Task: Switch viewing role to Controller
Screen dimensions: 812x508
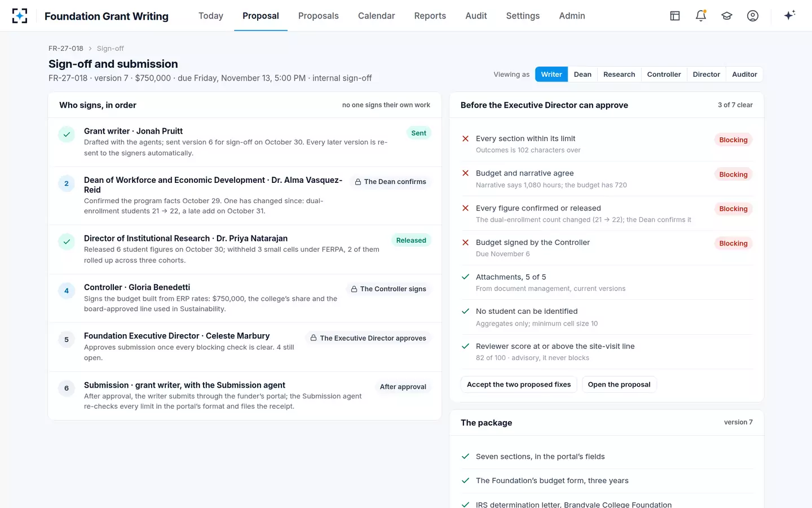Action: [664, 75]
